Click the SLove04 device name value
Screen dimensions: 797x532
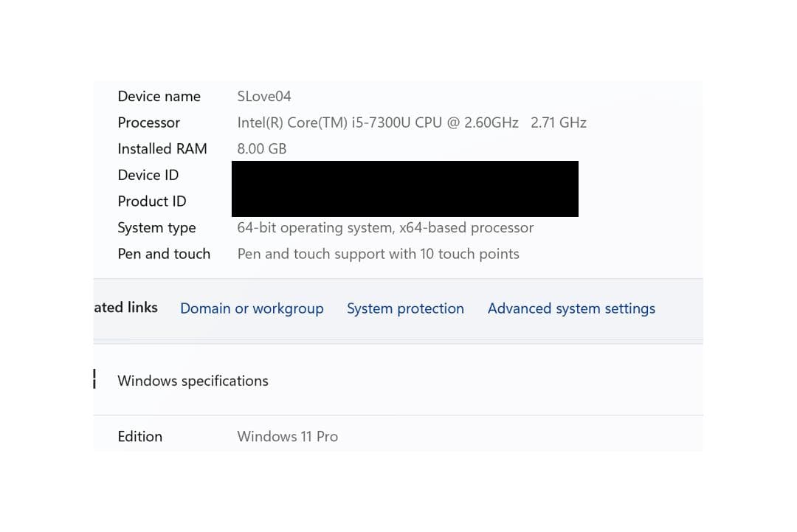click(264, 96)
